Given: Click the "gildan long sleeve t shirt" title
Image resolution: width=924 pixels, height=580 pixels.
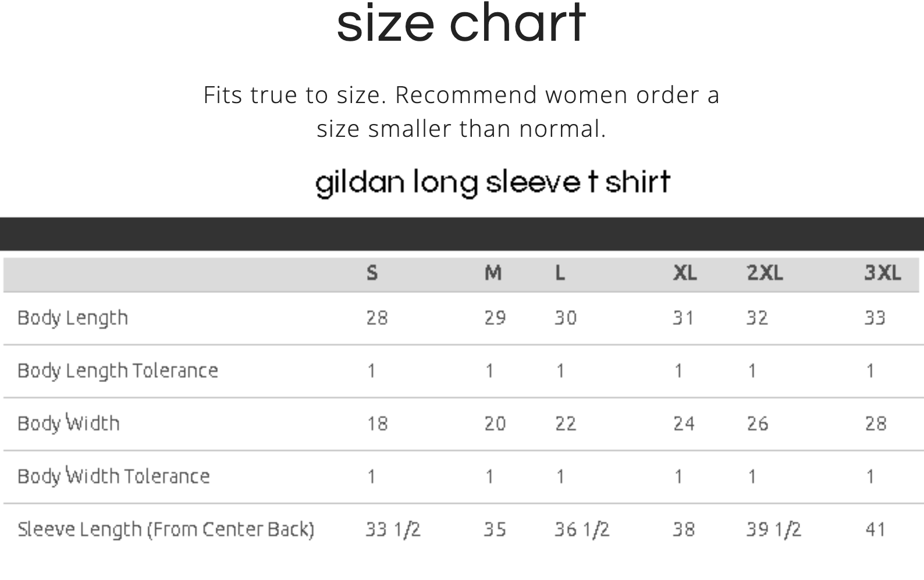Looking at the screenshot, I should coord(492,182).
